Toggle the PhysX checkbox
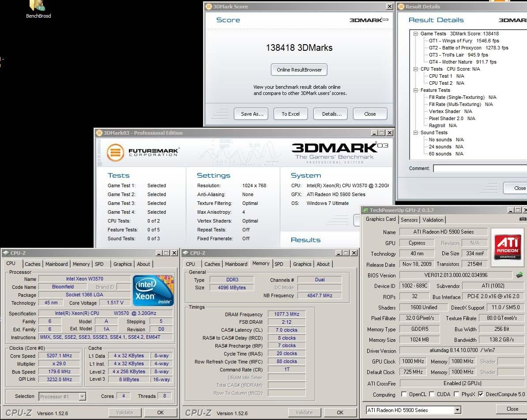527x420 pixels. (x=456, y=394)
